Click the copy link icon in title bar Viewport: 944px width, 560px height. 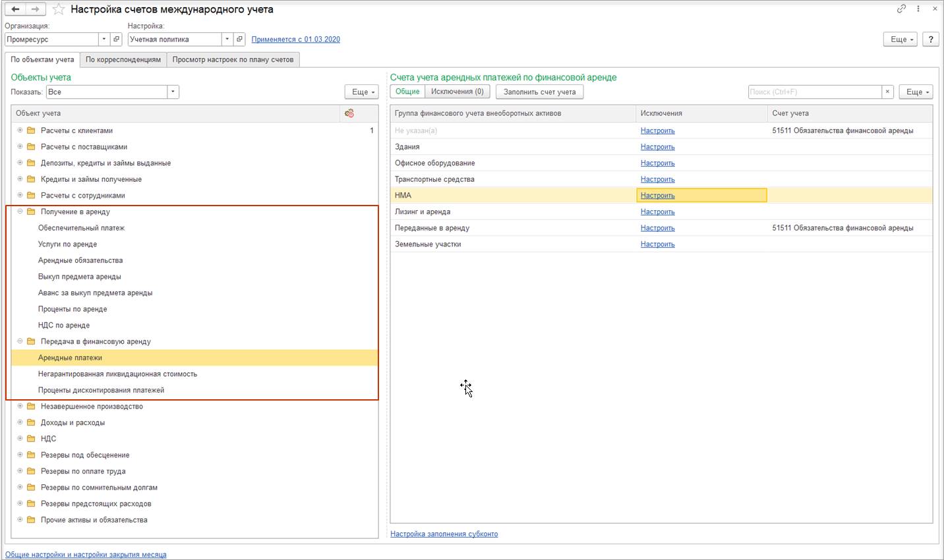pos(901,9)
